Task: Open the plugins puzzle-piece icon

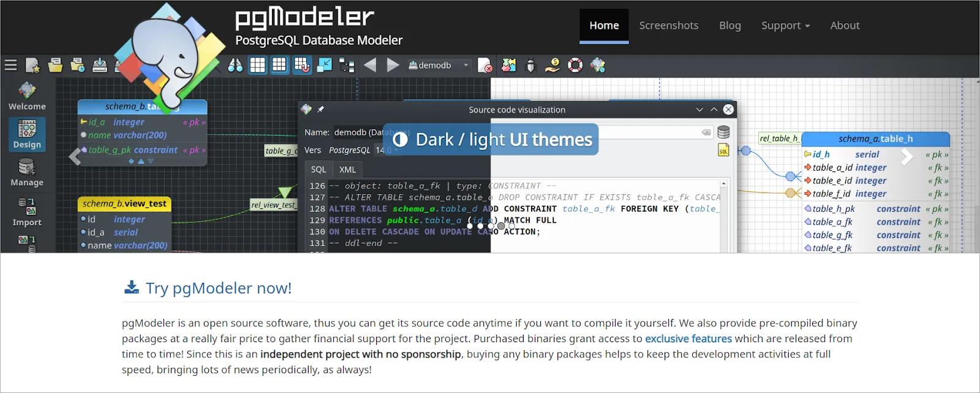Action: point(508,65)
